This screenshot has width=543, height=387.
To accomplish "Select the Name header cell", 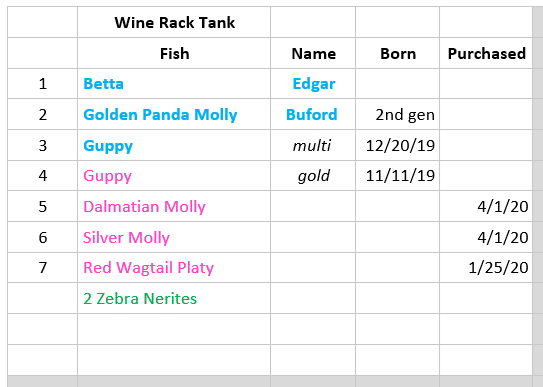I will (x=313, y=53).
